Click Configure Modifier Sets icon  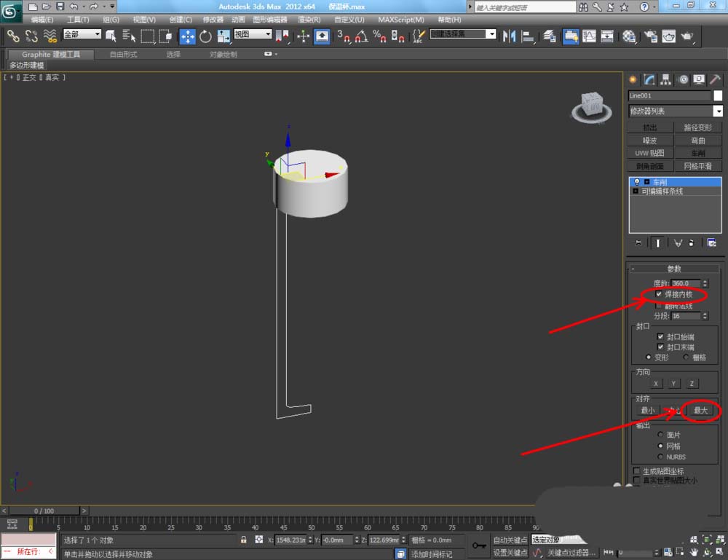[x=711, y=242]
